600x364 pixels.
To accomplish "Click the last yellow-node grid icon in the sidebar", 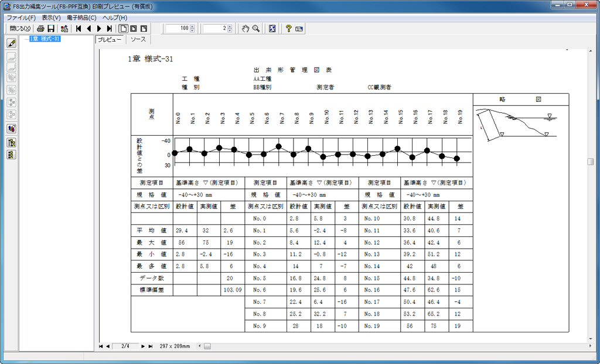I will (12, 155).
